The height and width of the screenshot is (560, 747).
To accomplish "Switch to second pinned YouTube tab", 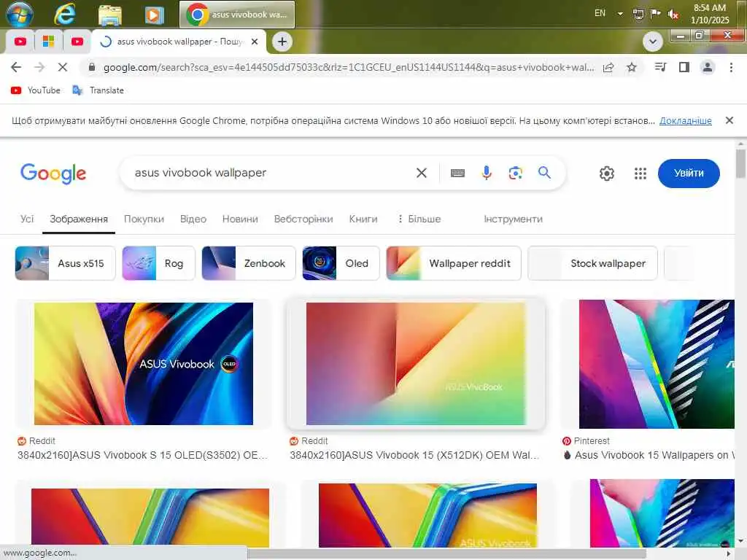I will pyautogui.click(x=77, y=42).
